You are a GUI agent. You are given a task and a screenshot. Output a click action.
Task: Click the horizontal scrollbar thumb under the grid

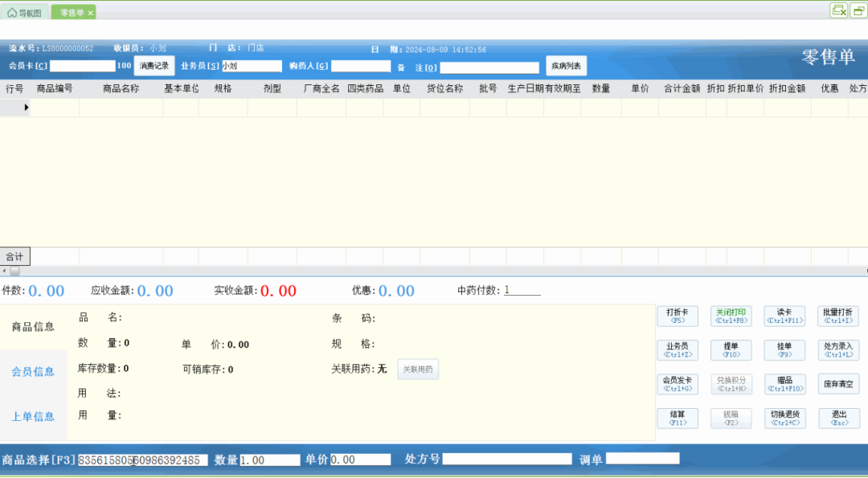point(14,272)
